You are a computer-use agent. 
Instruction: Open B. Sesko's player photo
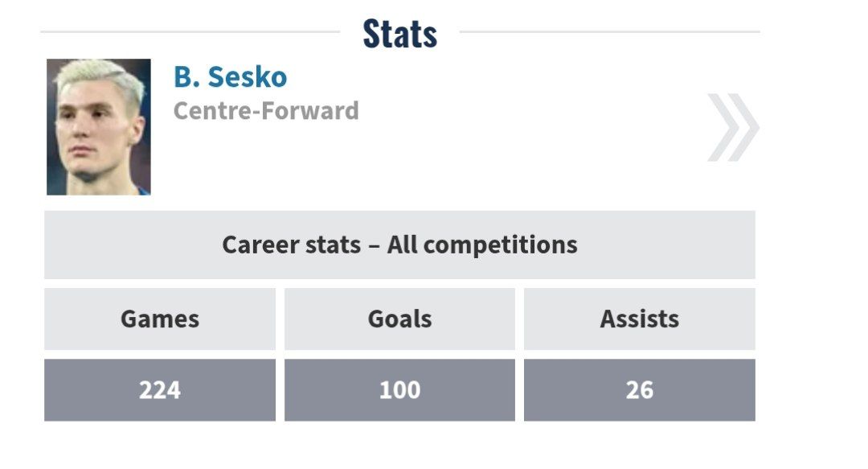[x=98, y=127]
